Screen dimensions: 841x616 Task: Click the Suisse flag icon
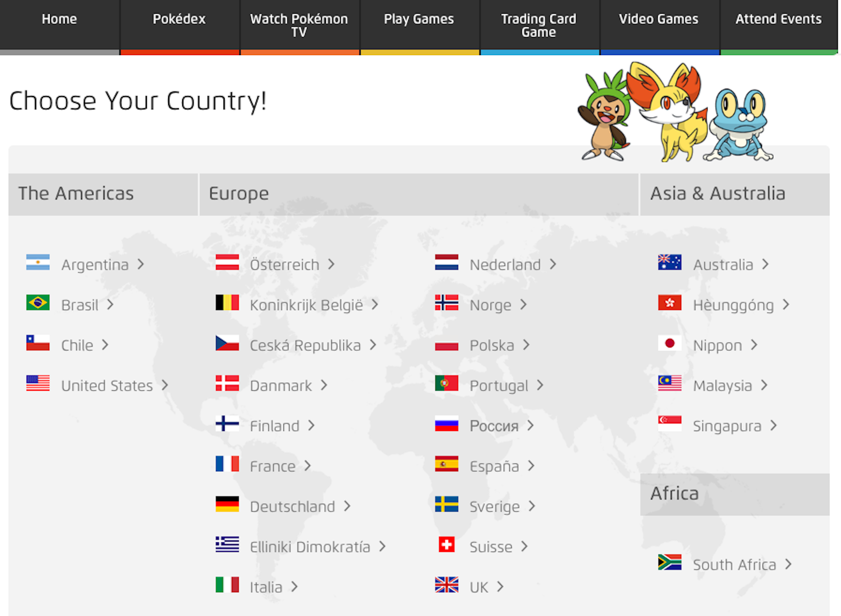[446, 545]
